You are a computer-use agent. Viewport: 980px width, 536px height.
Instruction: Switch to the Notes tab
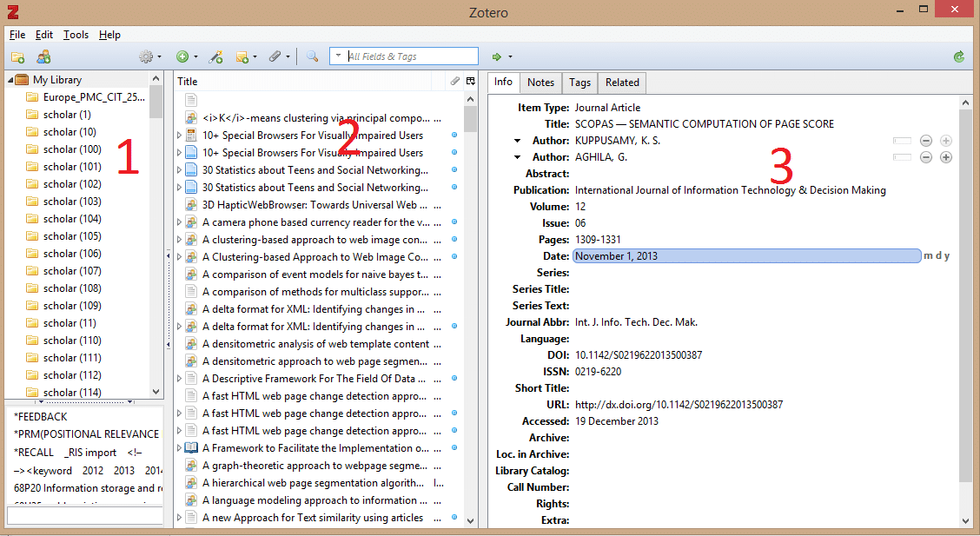540,83
